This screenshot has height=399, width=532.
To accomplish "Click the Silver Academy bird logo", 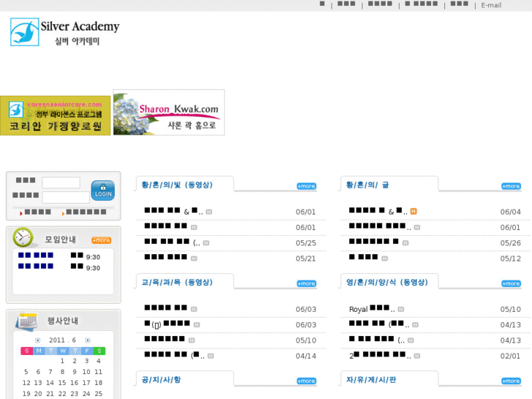I will tap(24, 32).
